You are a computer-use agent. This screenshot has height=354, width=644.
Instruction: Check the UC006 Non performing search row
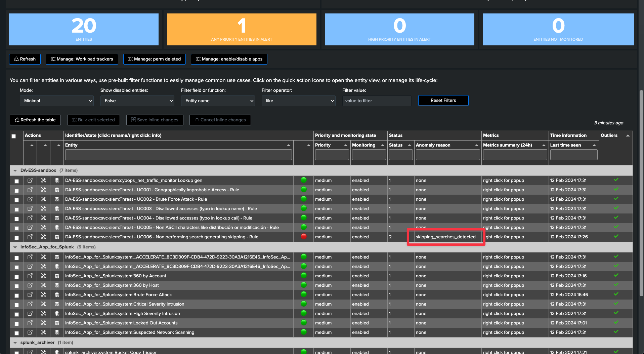(x=16, y=237)
